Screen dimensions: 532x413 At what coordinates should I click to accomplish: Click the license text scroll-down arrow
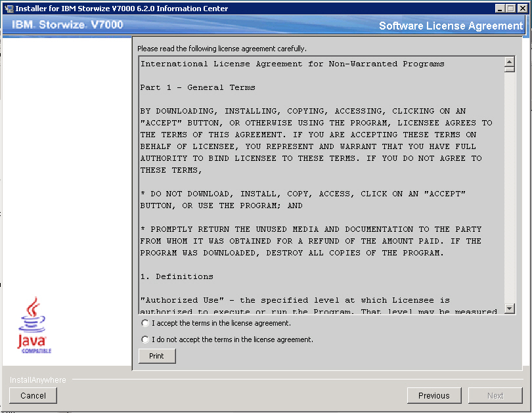pyautogui.click(x=509, y=308)
